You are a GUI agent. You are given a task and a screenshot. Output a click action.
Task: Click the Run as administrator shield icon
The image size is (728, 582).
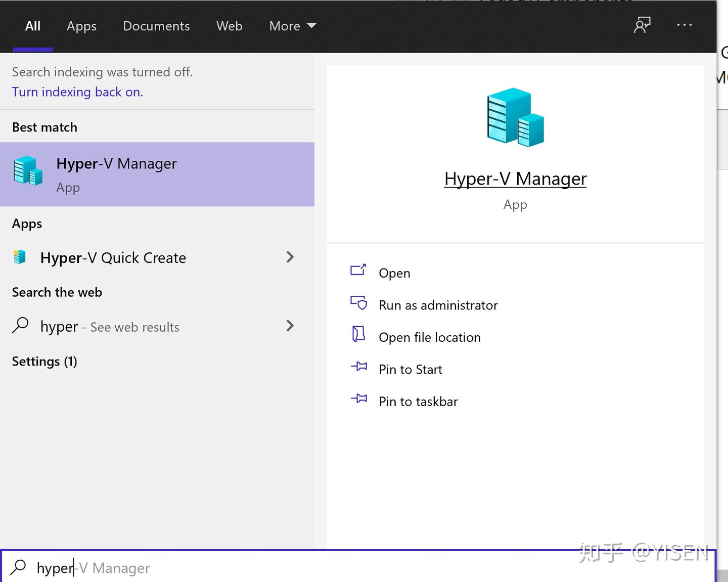tap(359, 303)
